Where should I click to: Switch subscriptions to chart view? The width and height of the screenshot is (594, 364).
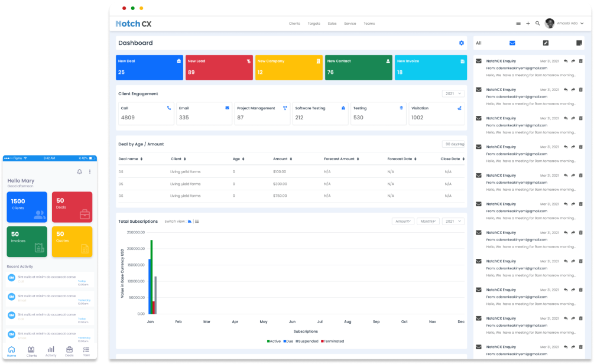(189, 222)
